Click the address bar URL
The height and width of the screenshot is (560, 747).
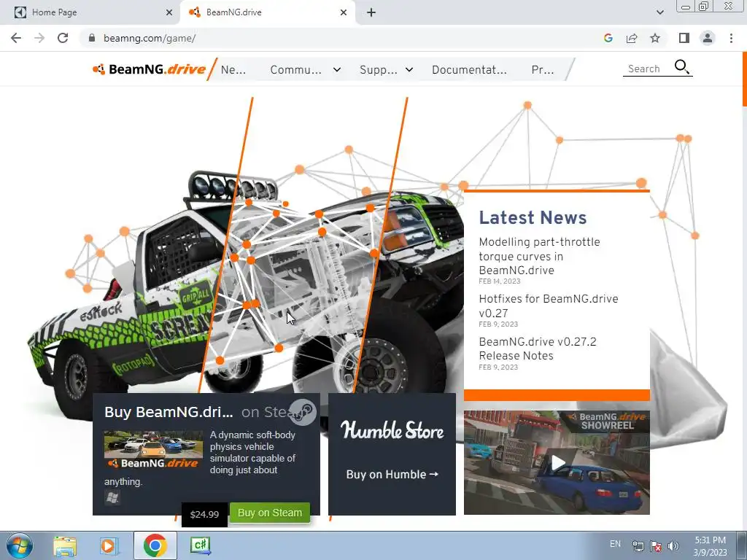(x=150, y=38)
